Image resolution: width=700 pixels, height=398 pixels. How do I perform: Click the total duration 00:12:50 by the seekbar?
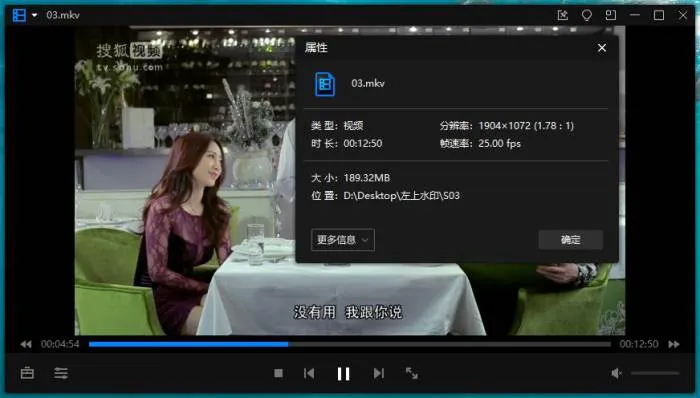coord(639,344)
